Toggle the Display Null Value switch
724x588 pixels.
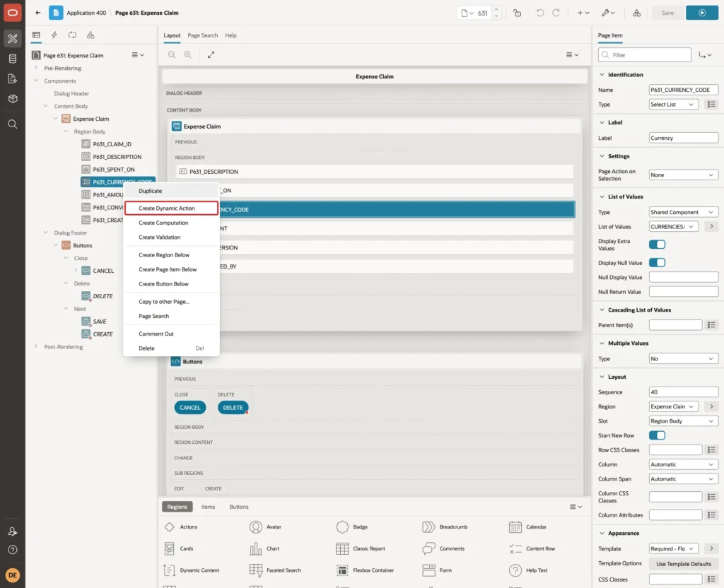[x=657, y=263]
